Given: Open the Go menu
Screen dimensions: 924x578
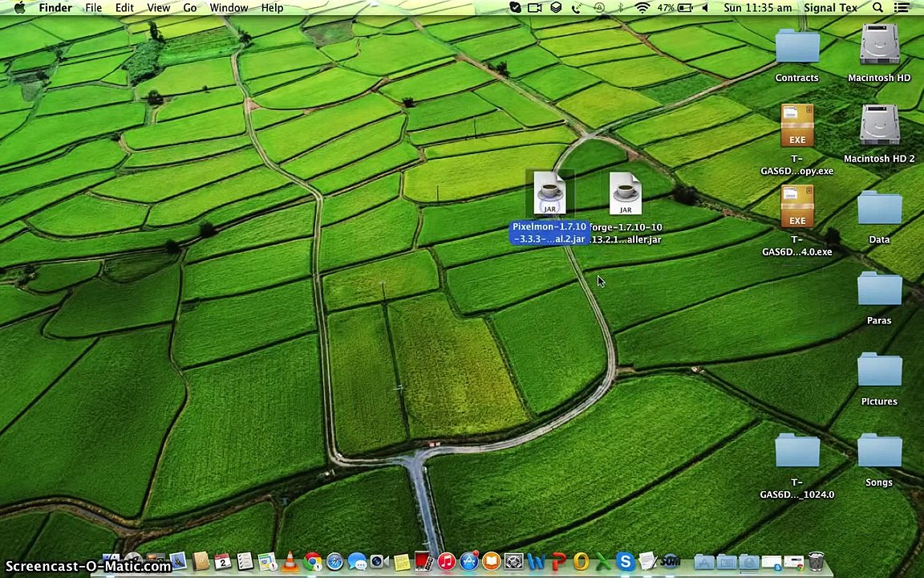Looking at the screenshot, I should pos(189,8).
